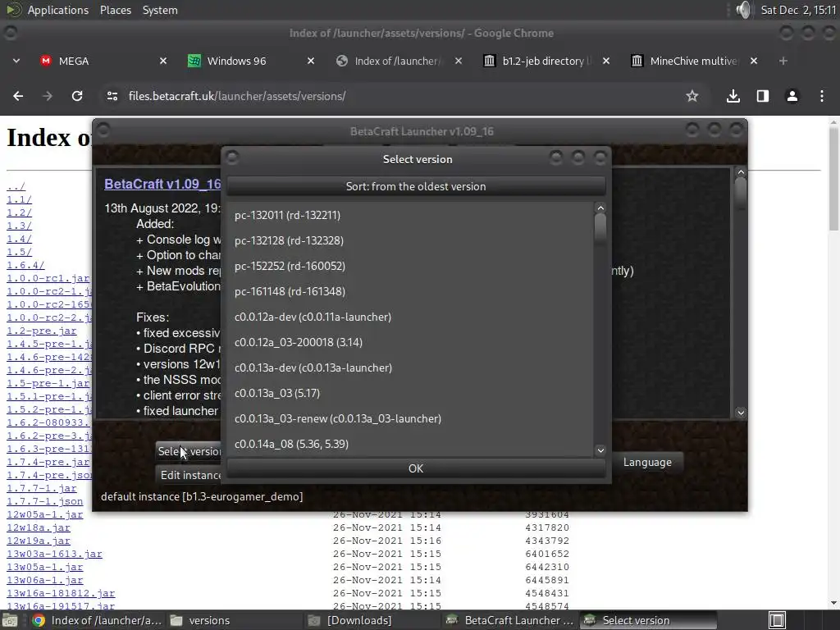Toggle Chrome side panel icon

click(762, 96)
